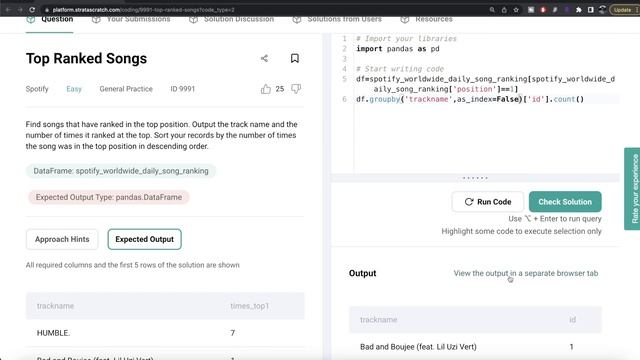Click the id column header in Output
This screenshot has width=640, height=360.
[572, 320]
